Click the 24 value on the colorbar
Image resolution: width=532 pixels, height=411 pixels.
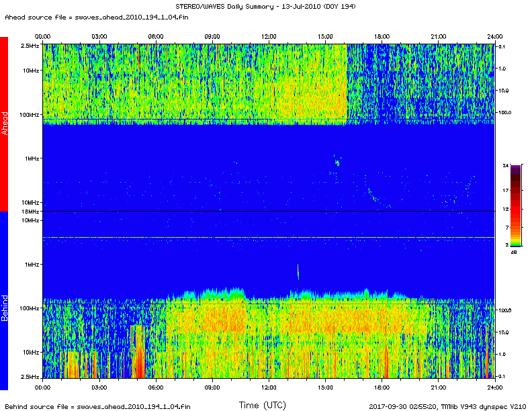[x=504, y=165]
